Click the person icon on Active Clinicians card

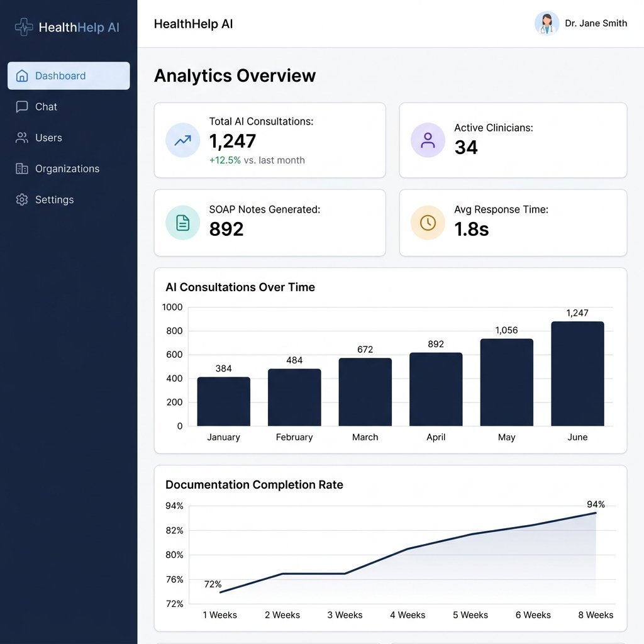pyautogui.click(x=428, y=140)
